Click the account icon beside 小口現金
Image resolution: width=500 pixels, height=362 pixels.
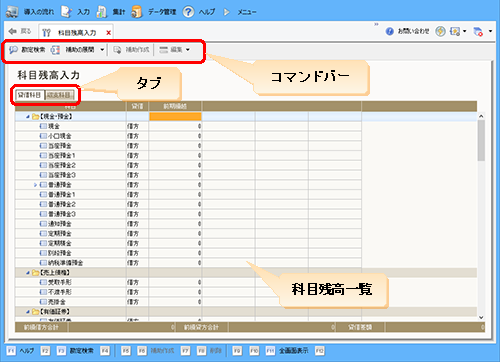pos(43,136)
